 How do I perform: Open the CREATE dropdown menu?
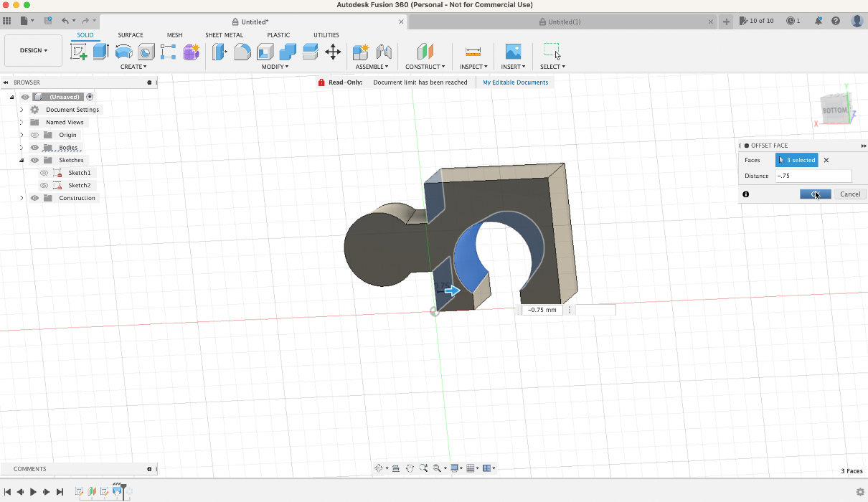(x=133, y=67)
